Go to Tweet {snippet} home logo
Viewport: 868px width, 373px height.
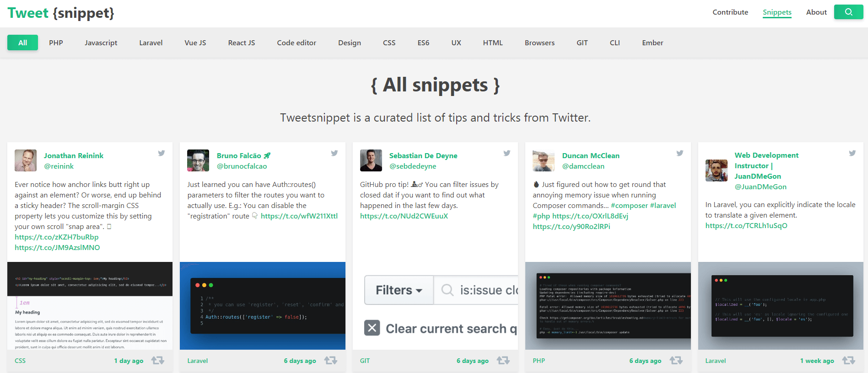tap(61, 13)
